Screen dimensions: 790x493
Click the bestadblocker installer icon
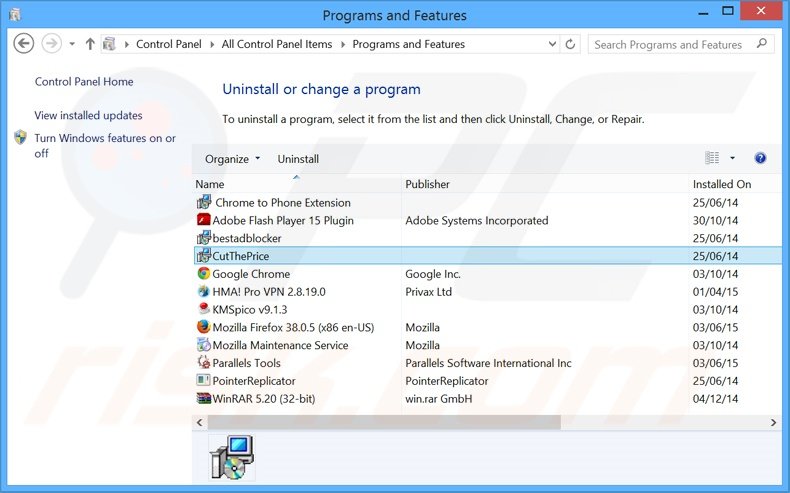pos(204,238)
